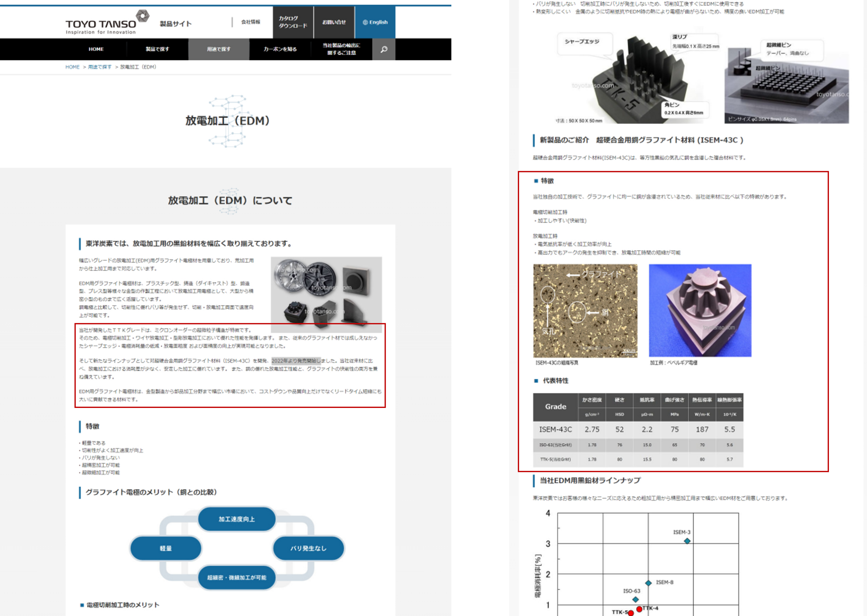Click HOME in the breadcrumb trail

73,67
